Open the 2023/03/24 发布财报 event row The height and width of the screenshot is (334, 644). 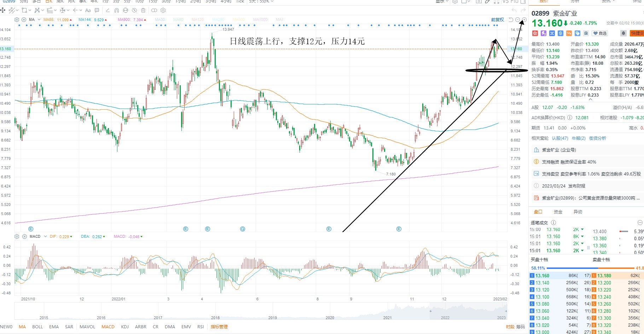click(587, 186)
